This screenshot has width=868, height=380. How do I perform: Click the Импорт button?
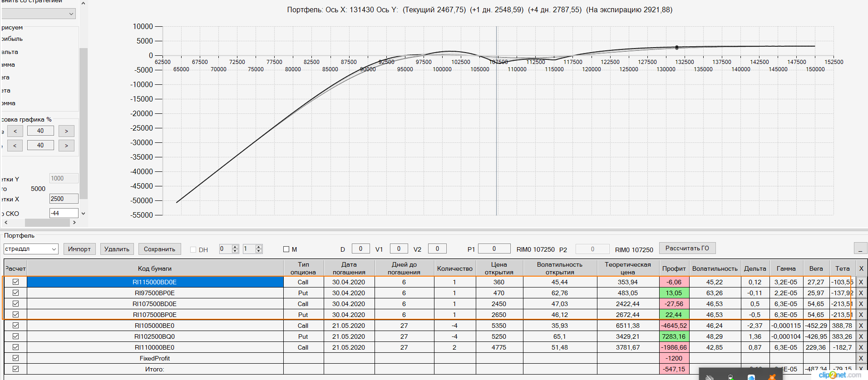79,249
